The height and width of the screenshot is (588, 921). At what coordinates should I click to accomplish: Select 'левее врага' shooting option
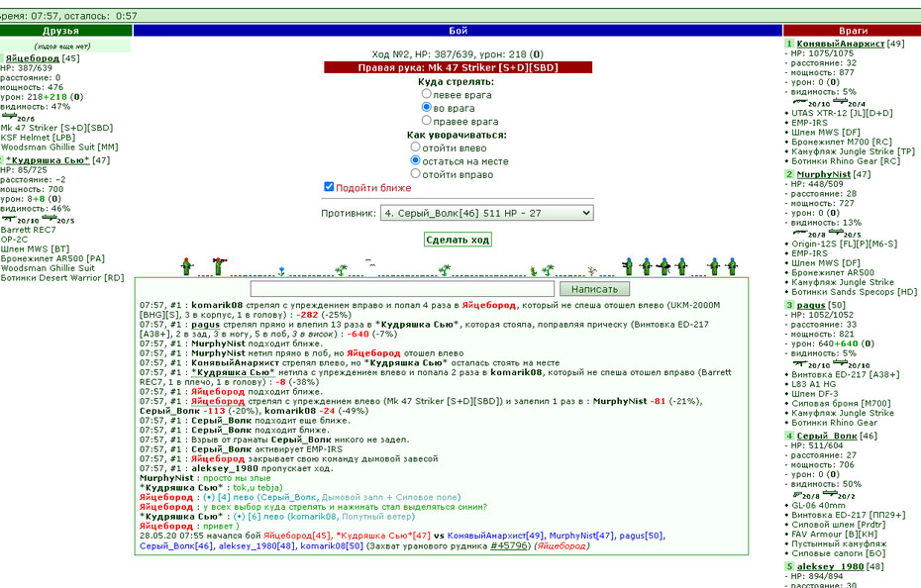(x=427, y=93)
